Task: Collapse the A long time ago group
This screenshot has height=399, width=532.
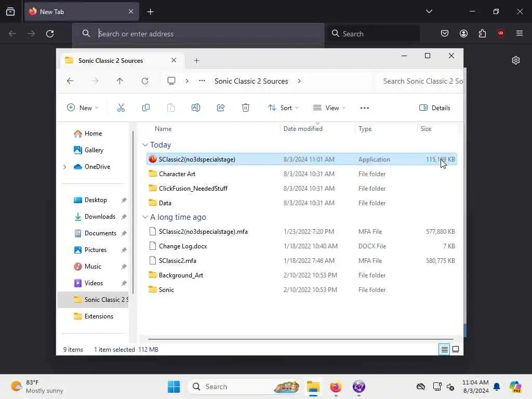Action: click(145, 217)
